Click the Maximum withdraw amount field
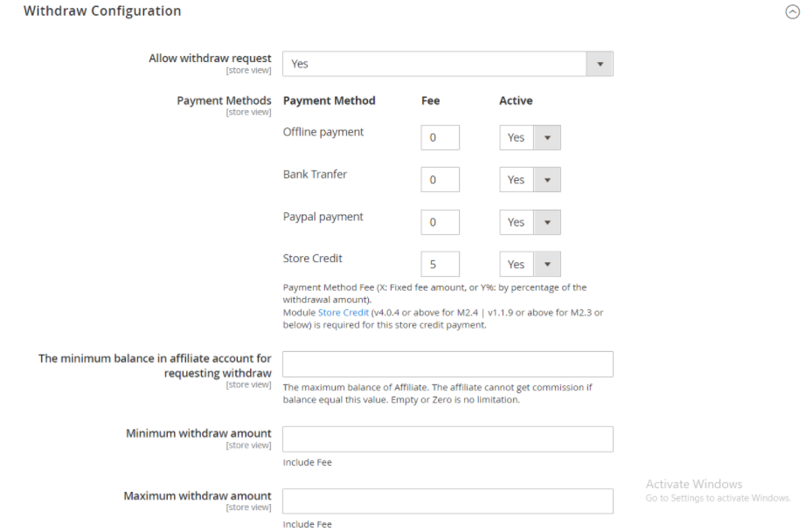The width and height of the screenshot is (805, 532). [x=448, y=501]
